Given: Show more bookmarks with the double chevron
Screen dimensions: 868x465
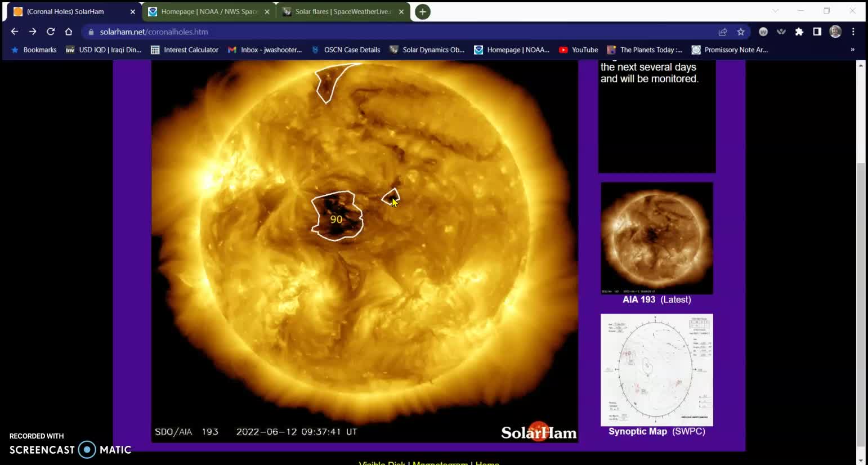Looking at the screenshot, I should (x=852, y=50).
